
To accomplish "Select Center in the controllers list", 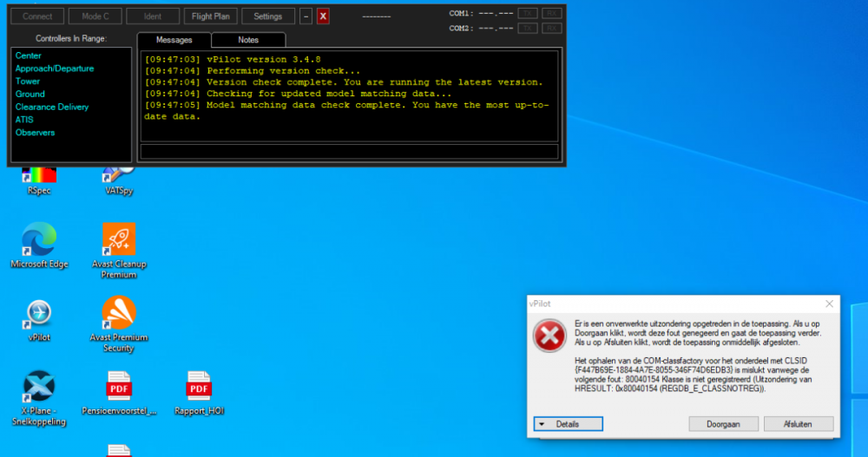I will (29, 55).
